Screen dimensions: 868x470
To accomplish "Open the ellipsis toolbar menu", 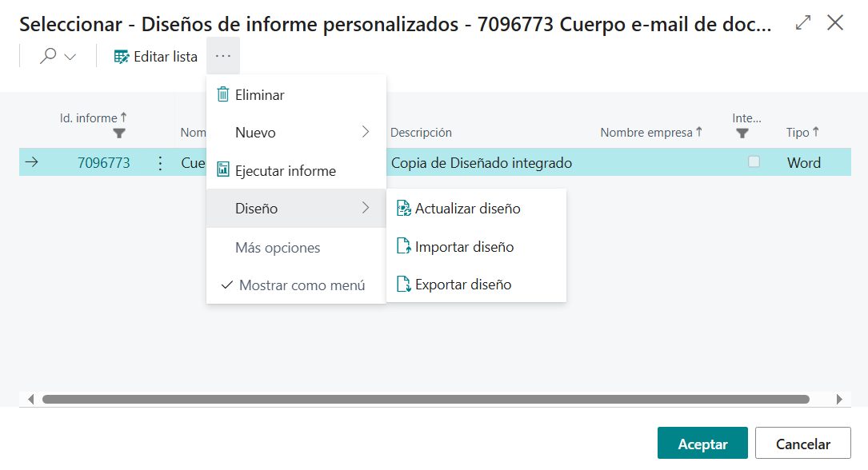I will [x=223, y=55].
